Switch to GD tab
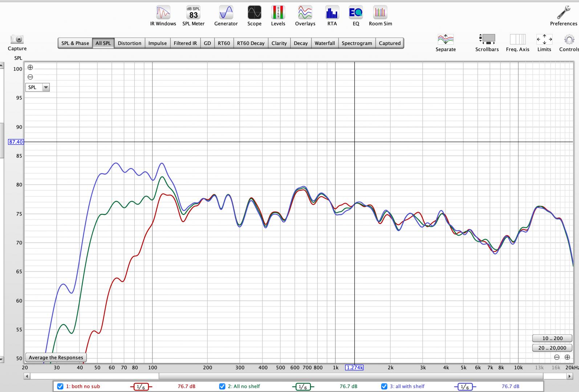 pos(207,43)
